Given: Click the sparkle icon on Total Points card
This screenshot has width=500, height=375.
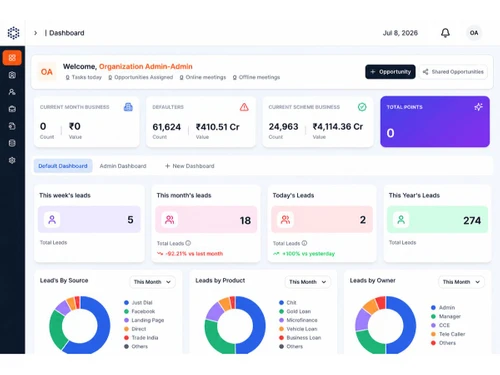Looking at the screenshot, I should pyautogui.click(x=478, y=107).
